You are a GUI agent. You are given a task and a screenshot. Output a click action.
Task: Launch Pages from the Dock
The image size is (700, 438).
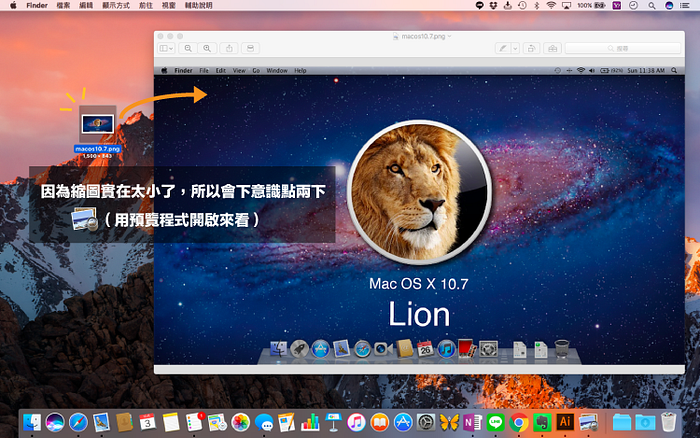pyautogui.click(x=287, y=422)
